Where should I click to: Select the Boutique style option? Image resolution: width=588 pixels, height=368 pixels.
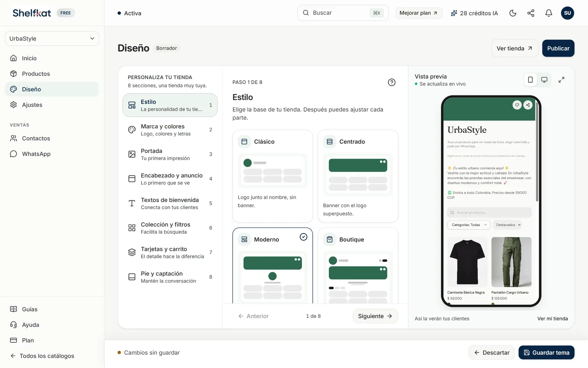358,266
